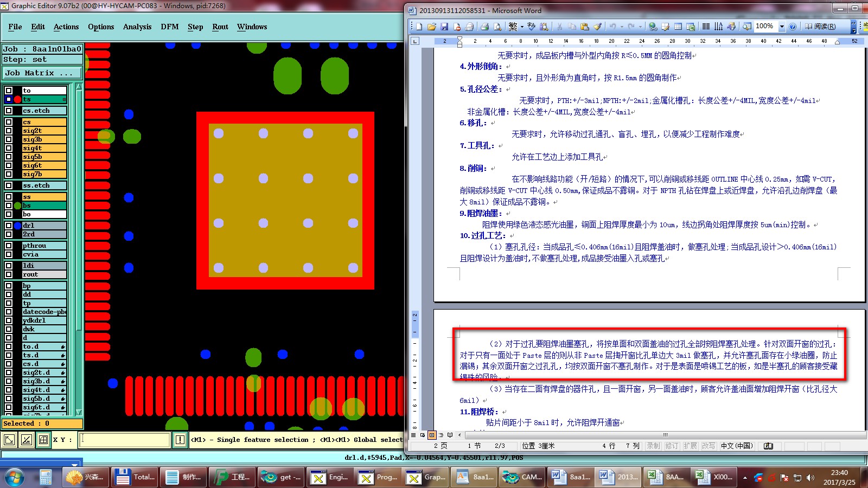Expand Word toolbar options overflow arrow
Image resolution: width=868 pixels, height=488 pixels.
pyautogui.click(x=853, y=26)
